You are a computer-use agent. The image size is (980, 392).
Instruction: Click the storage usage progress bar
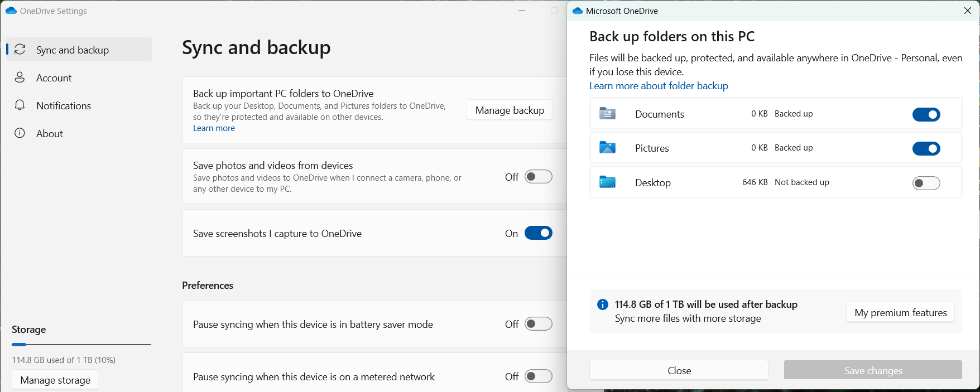pyautogui.click(x=81, y=345)
